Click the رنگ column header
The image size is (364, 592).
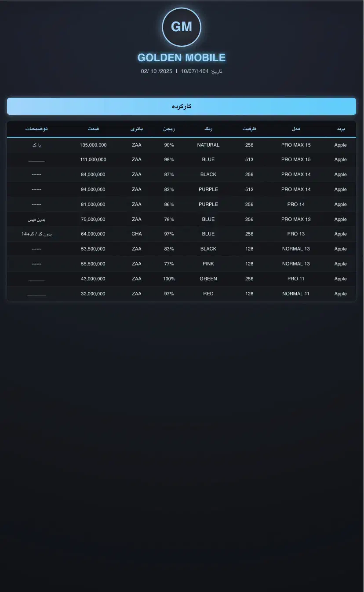(x=208, y=129)
